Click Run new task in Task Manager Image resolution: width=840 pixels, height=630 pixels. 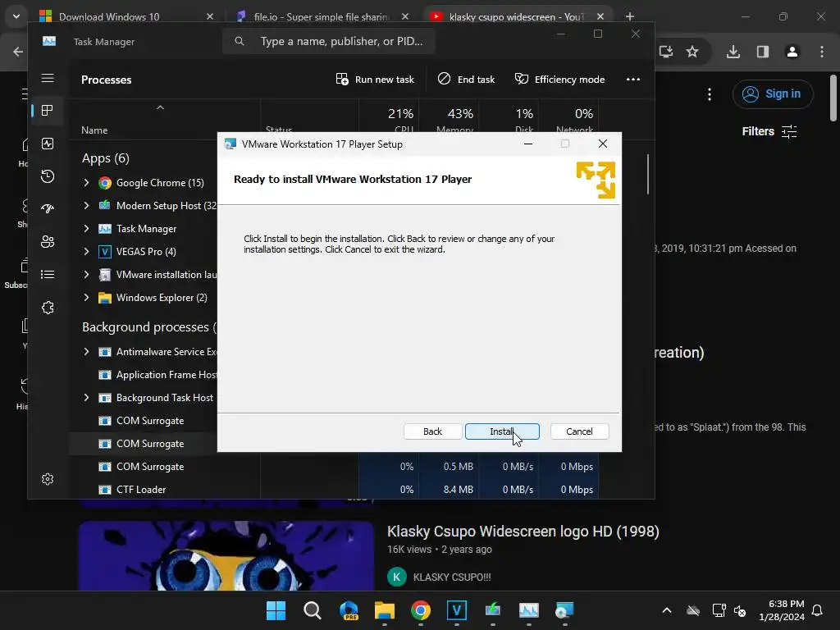tap(375, 80)
